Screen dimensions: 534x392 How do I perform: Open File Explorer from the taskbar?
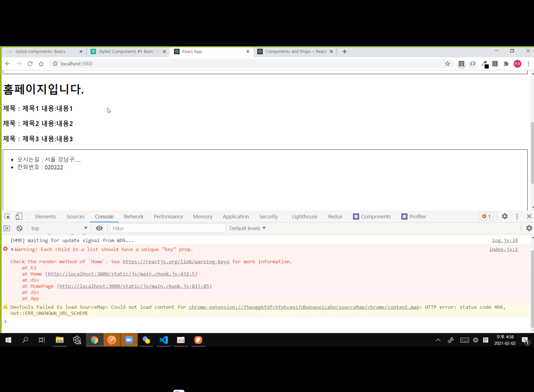tap(59, 340)
